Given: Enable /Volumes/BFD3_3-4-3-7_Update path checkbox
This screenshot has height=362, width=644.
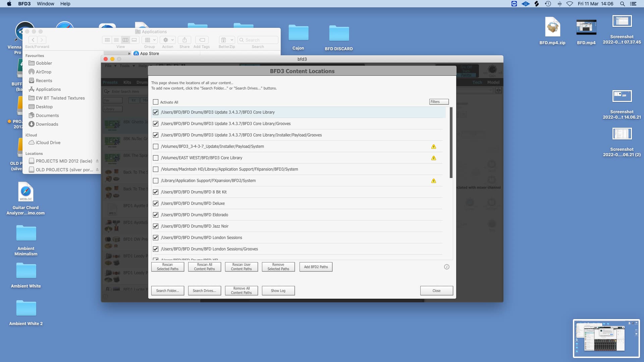Looking at the screenshot, I should coord(156,146).
